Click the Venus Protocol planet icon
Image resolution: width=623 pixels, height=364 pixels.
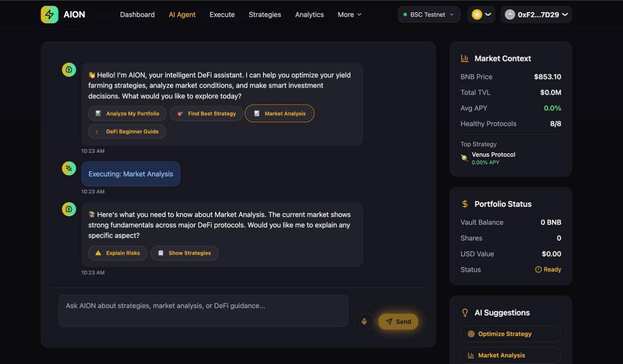point(464,158)
